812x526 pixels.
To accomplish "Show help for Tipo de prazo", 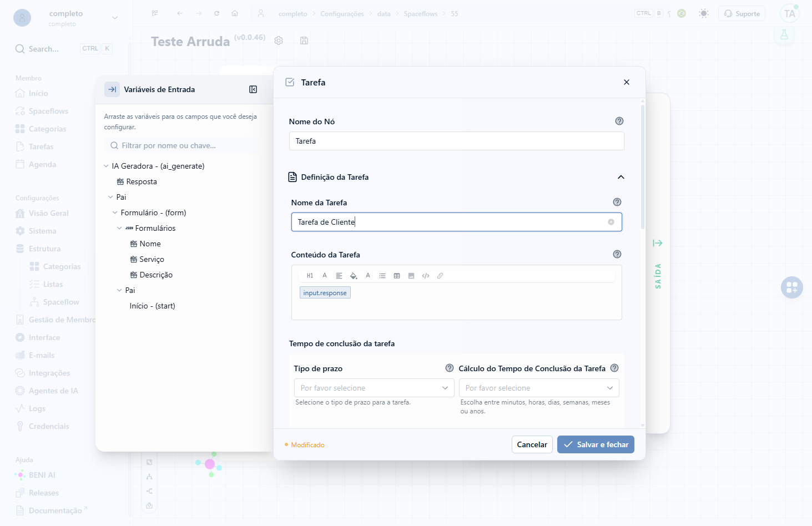I will (450, 368).
